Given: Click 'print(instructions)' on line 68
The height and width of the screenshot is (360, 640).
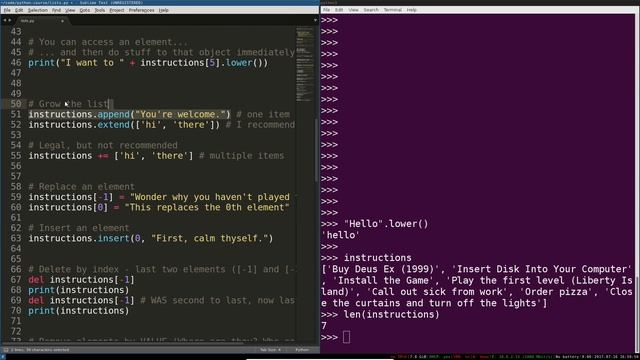Looking at the screenshot, I should (79, 290).
